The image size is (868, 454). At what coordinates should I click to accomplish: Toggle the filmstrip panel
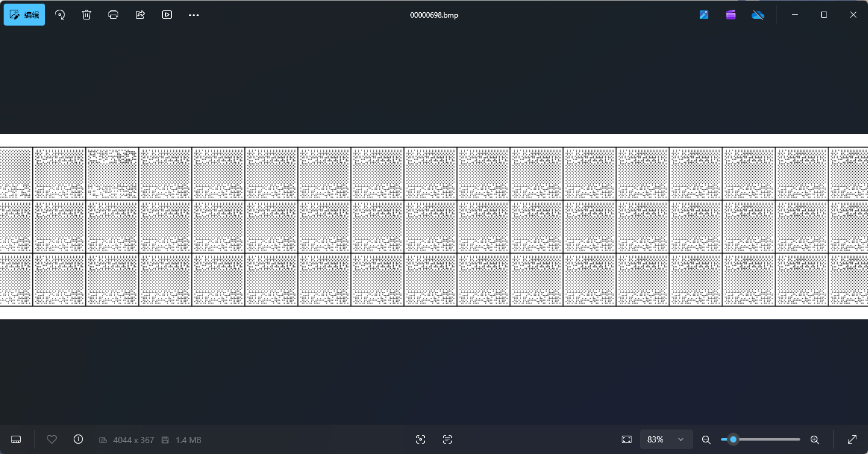click(16, 439)
